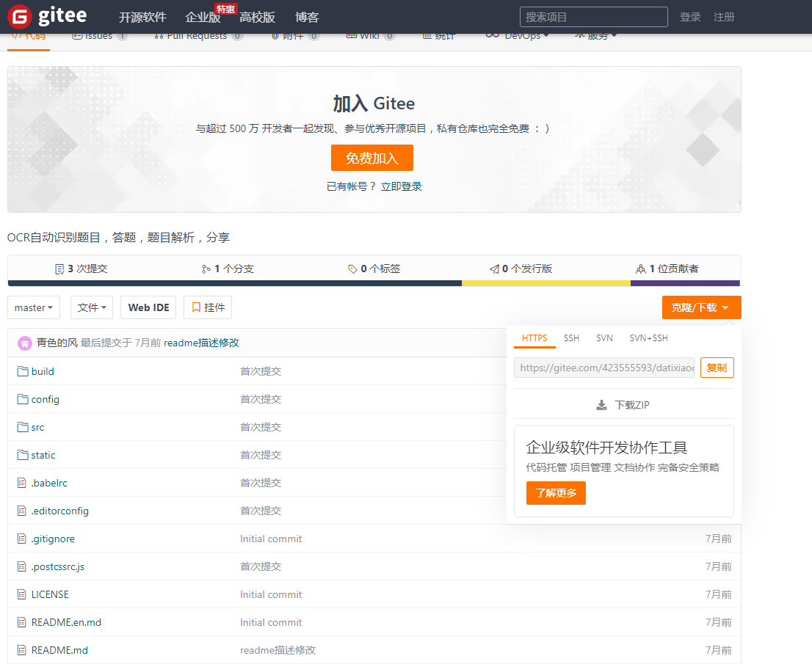Click the commit icon beside 3 次提交
The width and height of the screenshot is (812, 664).
pyautogui.click(x=60, y=269)
